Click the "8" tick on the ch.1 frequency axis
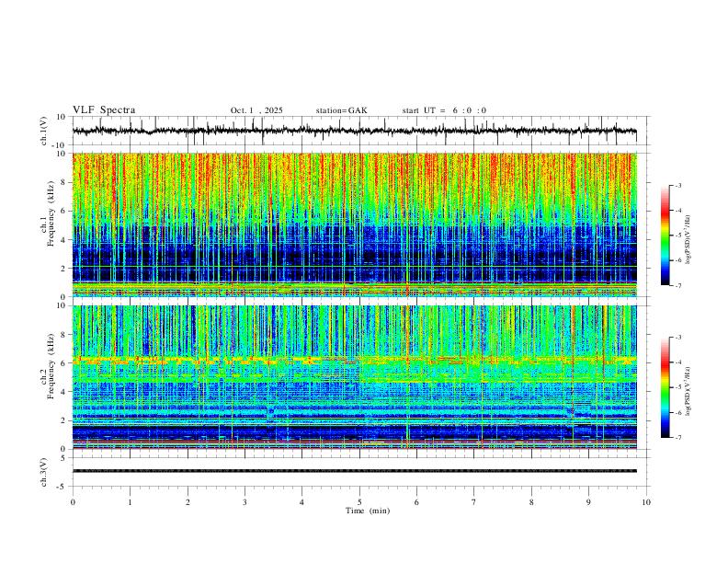 (x=64, y=182)
